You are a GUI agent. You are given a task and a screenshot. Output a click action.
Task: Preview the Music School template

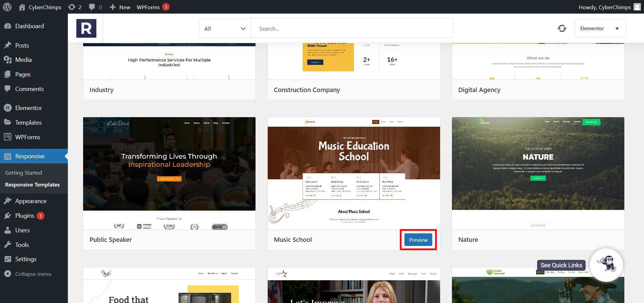418,240
